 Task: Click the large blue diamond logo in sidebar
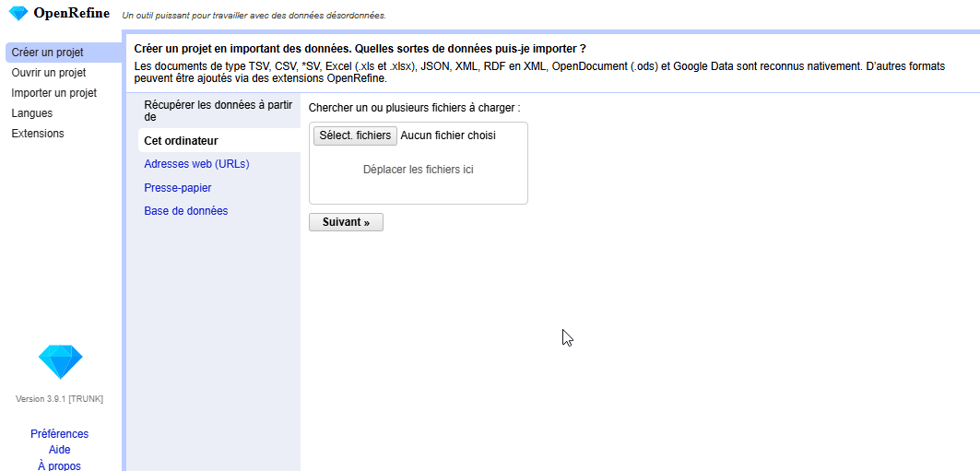click(60, 362)
